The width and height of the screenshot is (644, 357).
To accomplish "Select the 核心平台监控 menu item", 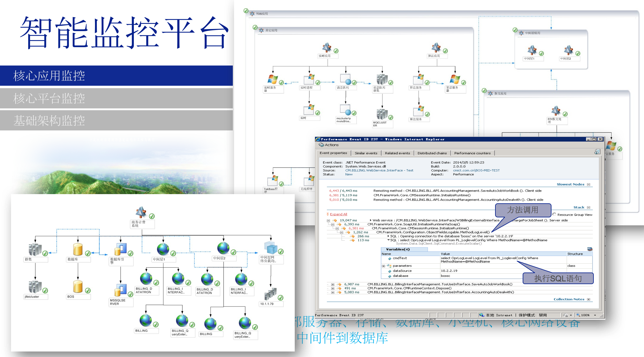I will tap(116, 98).
